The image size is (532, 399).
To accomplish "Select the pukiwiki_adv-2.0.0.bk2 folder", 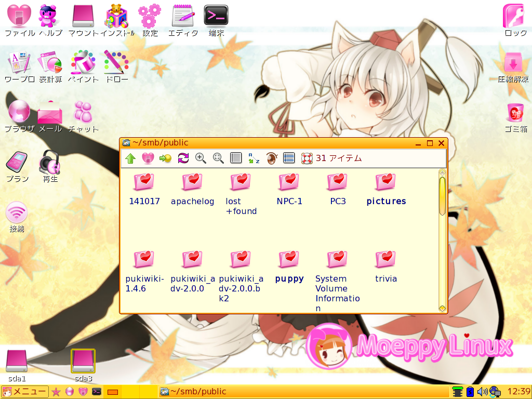I will [241, 276].
